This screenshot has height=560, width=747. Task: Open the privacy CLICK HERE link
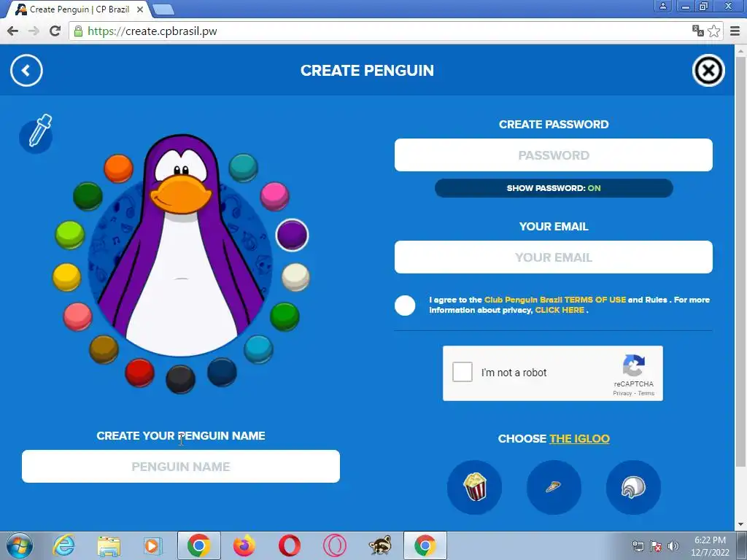click(x=560, y=310)
